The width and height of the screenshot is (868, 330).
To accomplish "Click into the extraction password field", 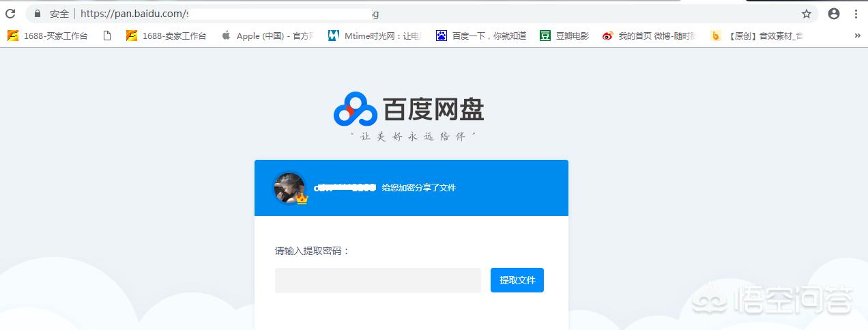I will point(378,280).
